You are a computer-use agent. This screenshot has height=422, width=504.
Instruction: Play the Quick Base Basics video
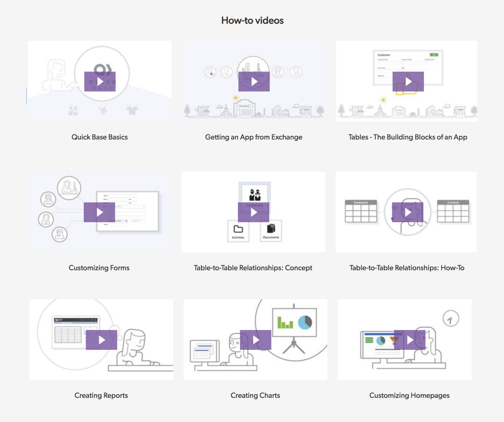pos(100,81)
